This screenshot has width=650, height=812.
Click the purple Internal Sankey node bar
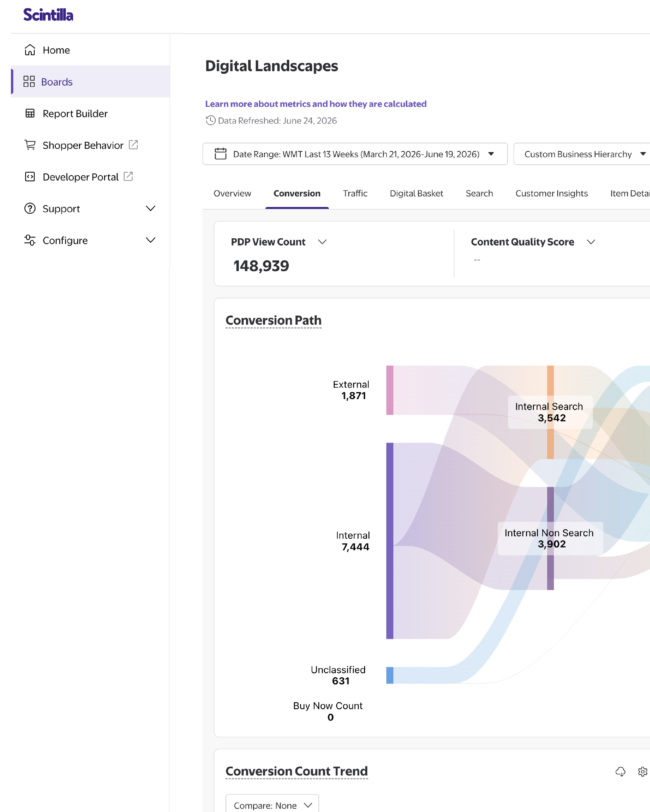390,541
